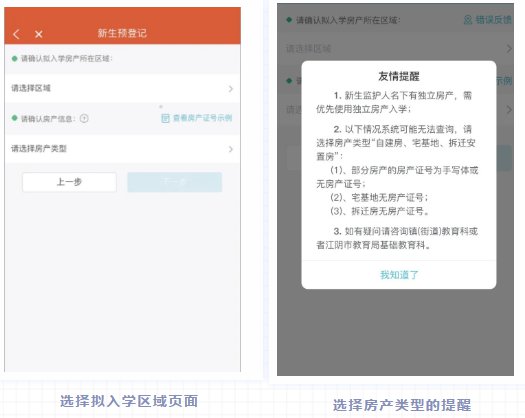Expand the chevron beside 请选择区域
525x418 pixels.
(x=231, y=89)
